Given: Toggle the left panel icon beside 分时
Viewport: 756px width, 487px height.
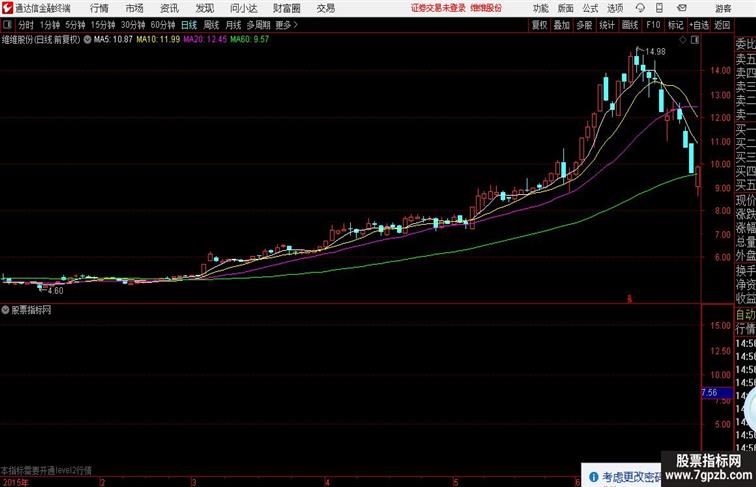Looking at the screenshot, I should tap(7, 25).
